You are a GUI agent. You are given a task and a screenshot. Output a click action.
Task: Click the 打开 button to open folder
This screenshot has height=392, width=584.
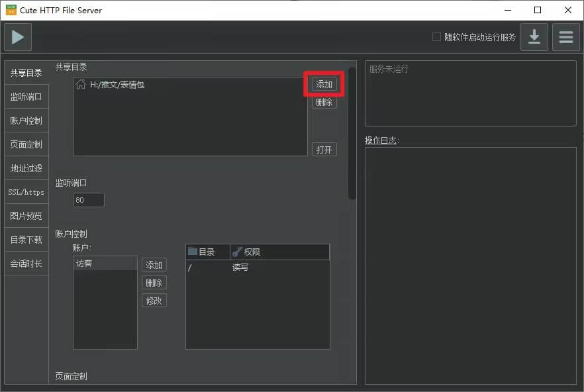[324, 149]
